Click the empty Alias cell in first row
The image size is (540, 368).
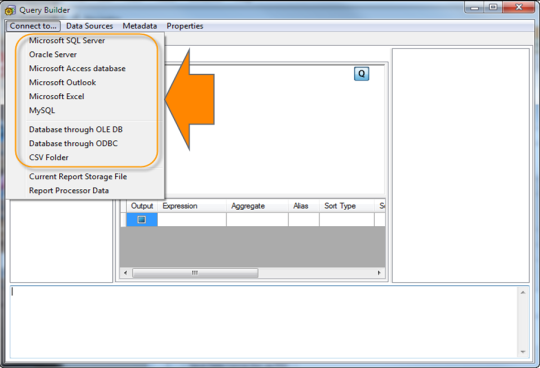coord(304,220)
